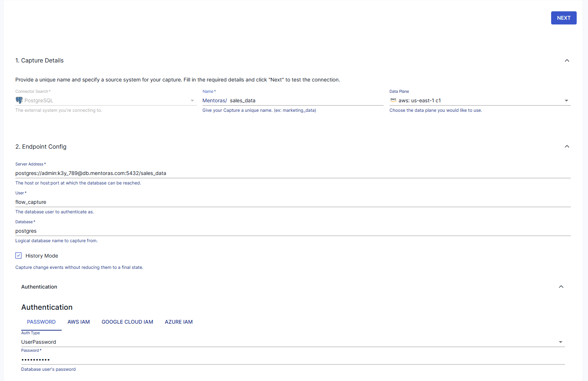Open the Data Plane dropdown
The width and height of the screenshot is (588, 381).
(x=566, y=100)
